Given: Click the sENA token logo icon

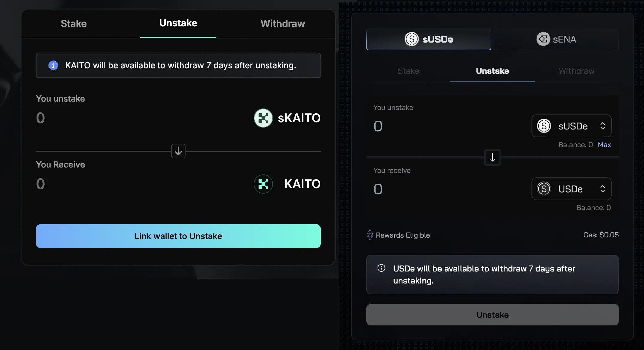Looking at the screenshot, I should coord(543,39).
